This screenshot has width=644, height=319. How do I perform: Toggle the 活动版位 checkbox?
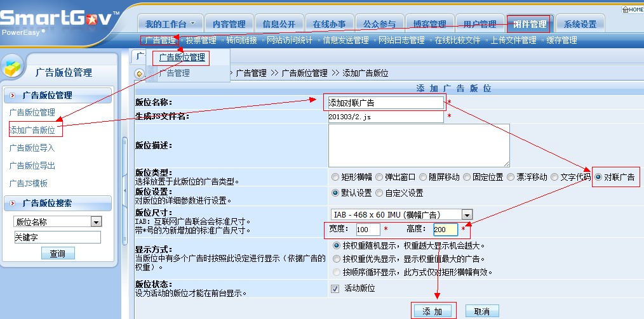[335, 289]
